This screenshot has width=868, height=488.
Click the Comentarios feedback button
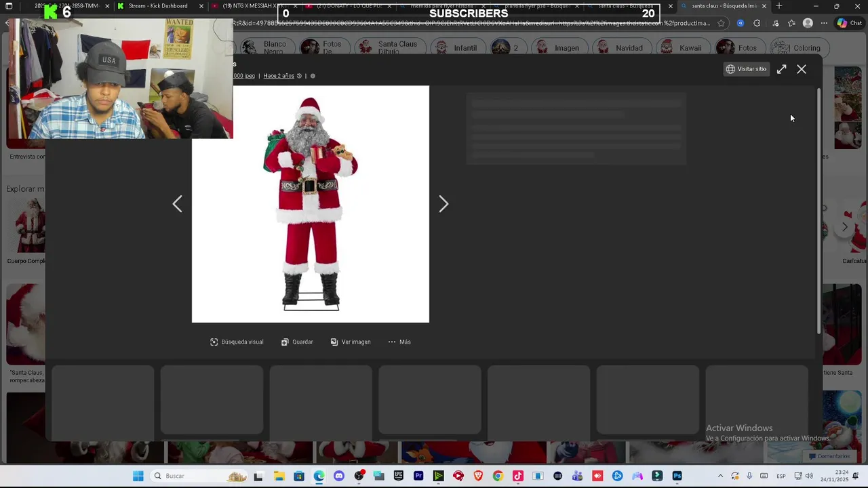click(829, 456)
